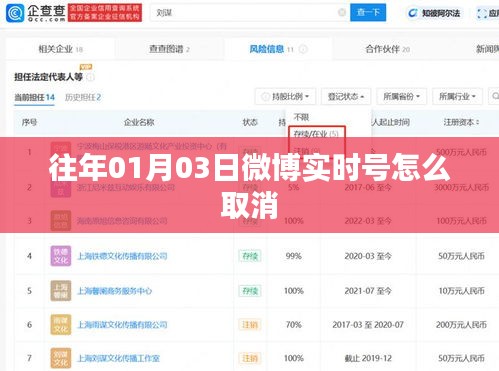Image resolution: width=499 pixels, height=371 pixels.
Task: Click the 10万元人民币 capital cell
Action: pos(461,291)
